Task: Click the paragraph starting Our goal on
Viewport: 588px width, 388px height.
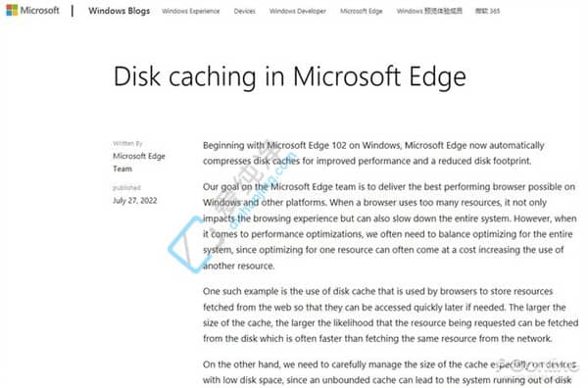Action: (x=390, y=226)
